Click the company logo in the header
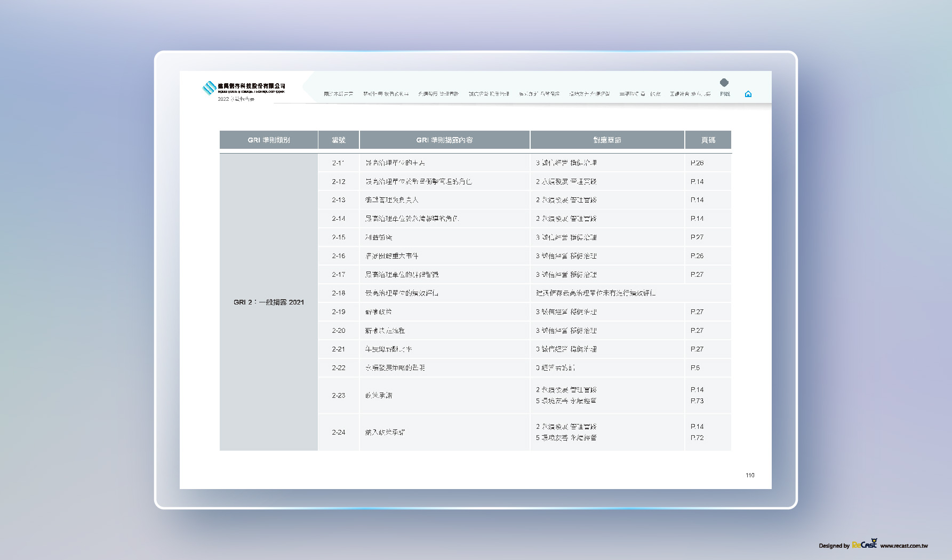 pos(244,87)
